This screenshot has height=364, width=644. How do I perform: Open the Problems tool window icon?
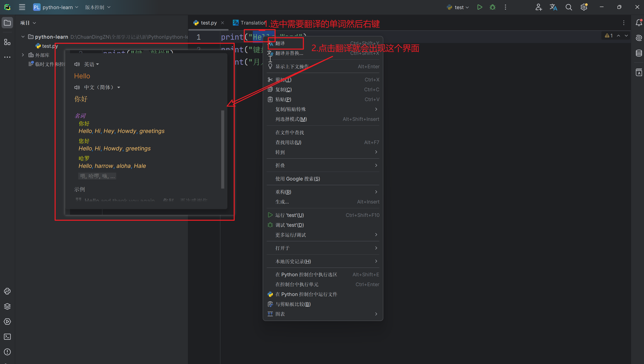tap(7, 352)
